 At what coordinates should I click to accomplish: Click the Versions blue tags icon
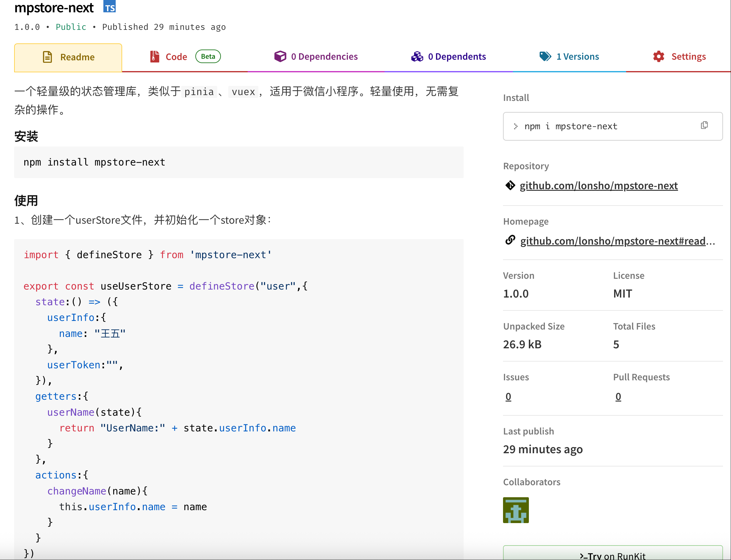tap(545, 56)
